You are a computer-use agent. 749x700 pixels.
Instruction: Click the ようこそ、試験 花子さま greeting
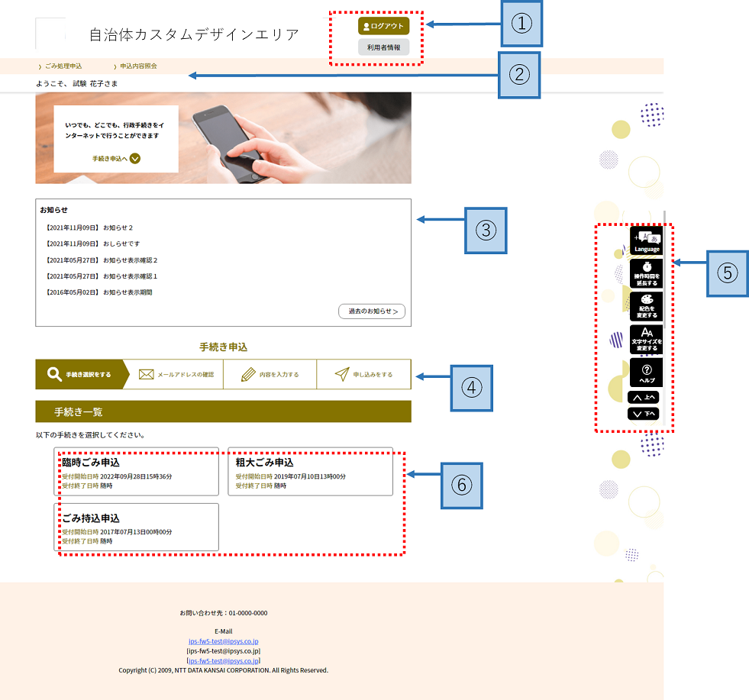pyautogui.click(x=76, y=83)
